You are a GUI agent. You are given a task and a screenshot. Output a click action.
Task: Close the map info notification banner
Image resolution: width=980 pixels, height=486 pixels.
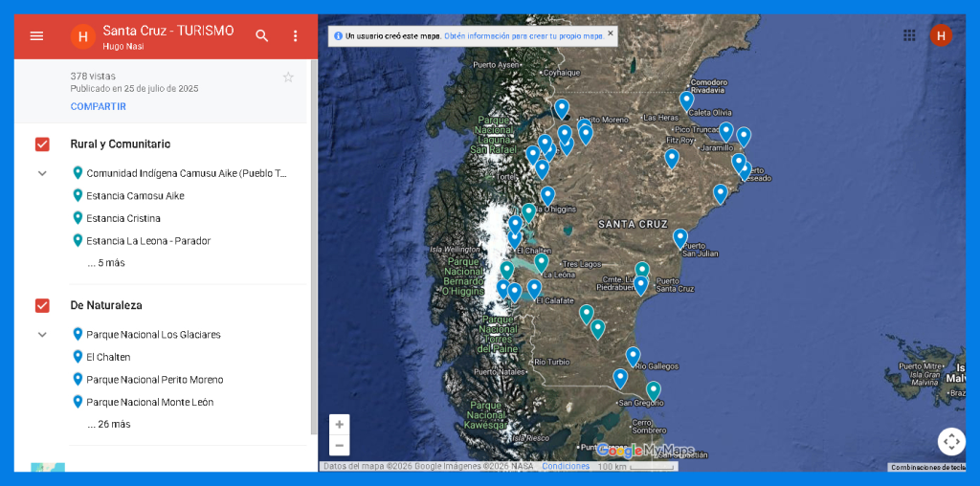click(611, 33)
